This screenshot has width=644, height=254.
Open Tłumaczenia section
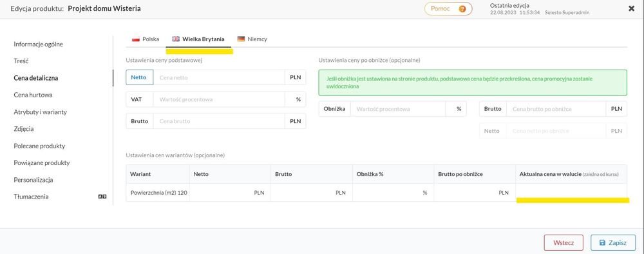31,197
